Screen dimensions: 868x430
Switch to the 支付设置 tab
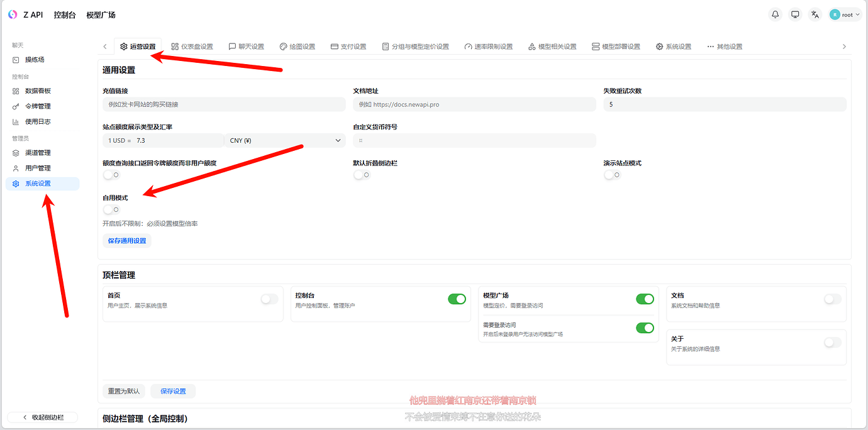point(348,47)
